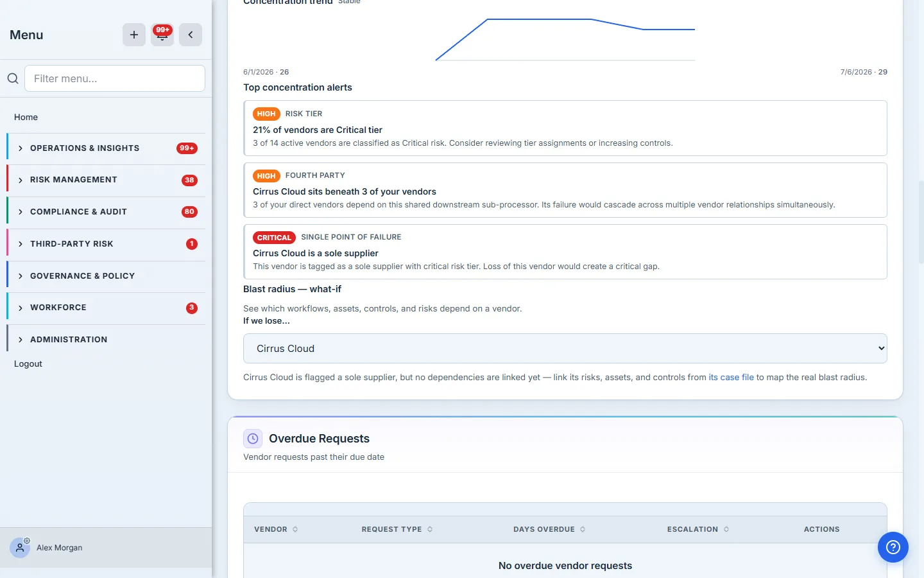Expand the Compliance & Audit chevron
The height and width of the screenshot is (578, 924).
coord(21,212)
